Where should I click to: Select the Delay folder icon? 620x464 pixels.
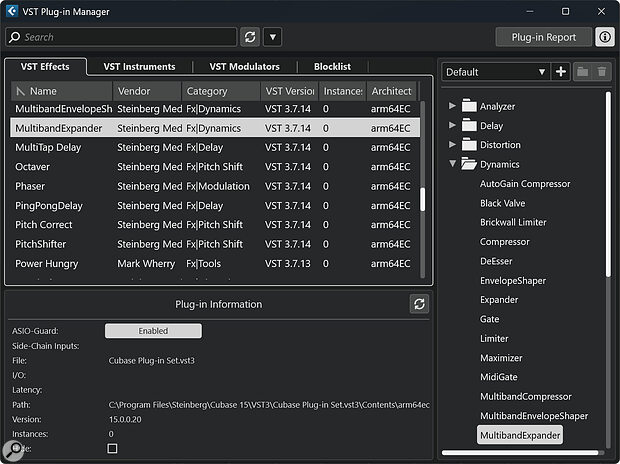[469, 125]
